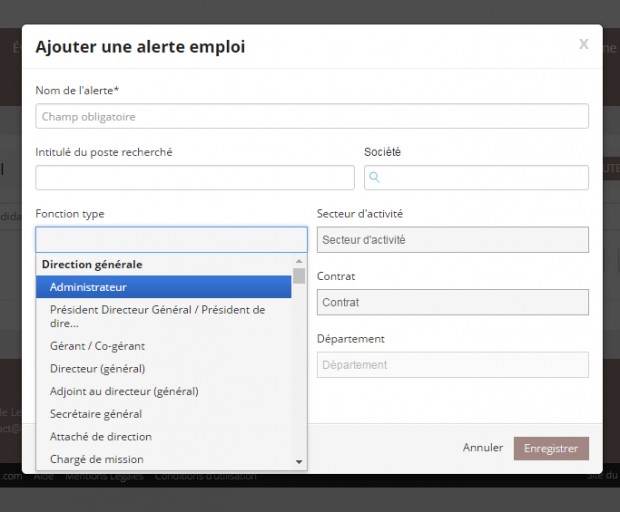This screenshot has width=620, height=512.
Task: Close the Ajouter une alerte emploi dialog
Action: (x=584, y=44)
